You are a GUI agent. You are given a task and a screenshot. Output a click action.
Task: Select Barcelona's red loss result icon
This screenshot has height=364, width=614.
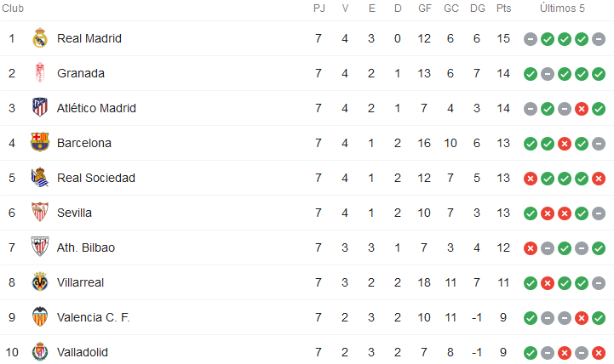[x=565, y=144]
